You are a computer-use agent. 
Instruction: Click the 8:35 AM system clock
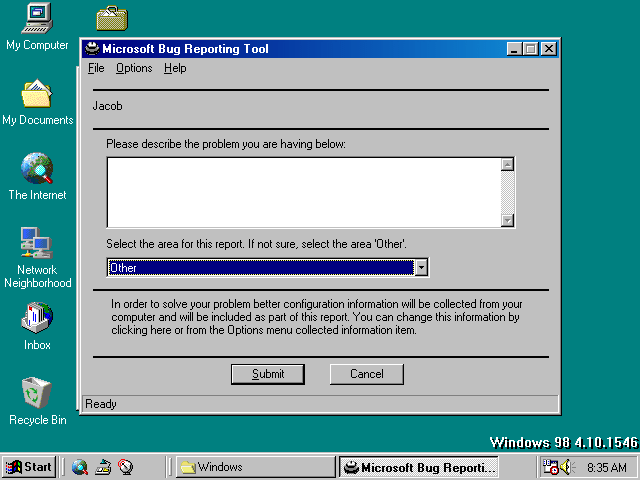pos(607,467)
